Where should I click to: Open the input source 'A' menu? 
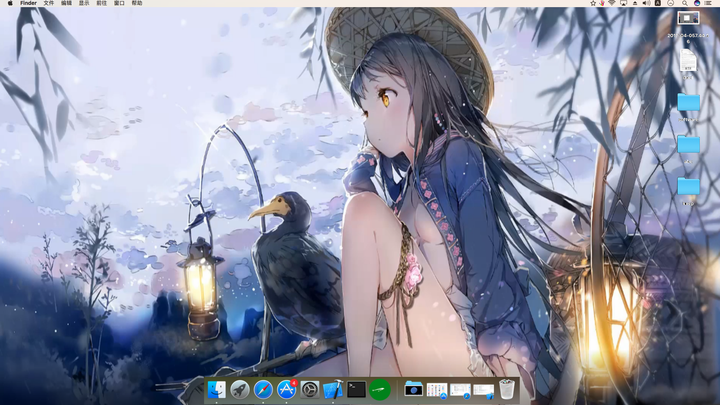(x=658, y=3)
